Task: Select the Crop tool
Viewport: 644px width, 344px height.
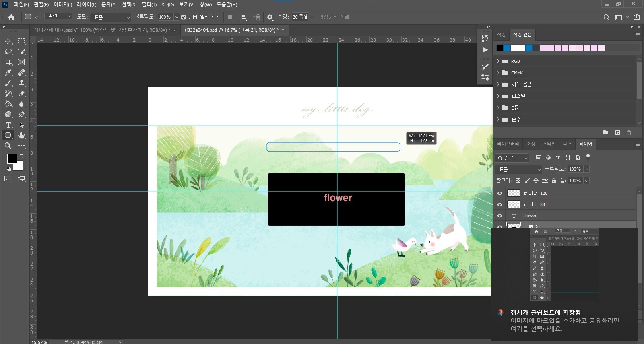Action: coord(8,62)
